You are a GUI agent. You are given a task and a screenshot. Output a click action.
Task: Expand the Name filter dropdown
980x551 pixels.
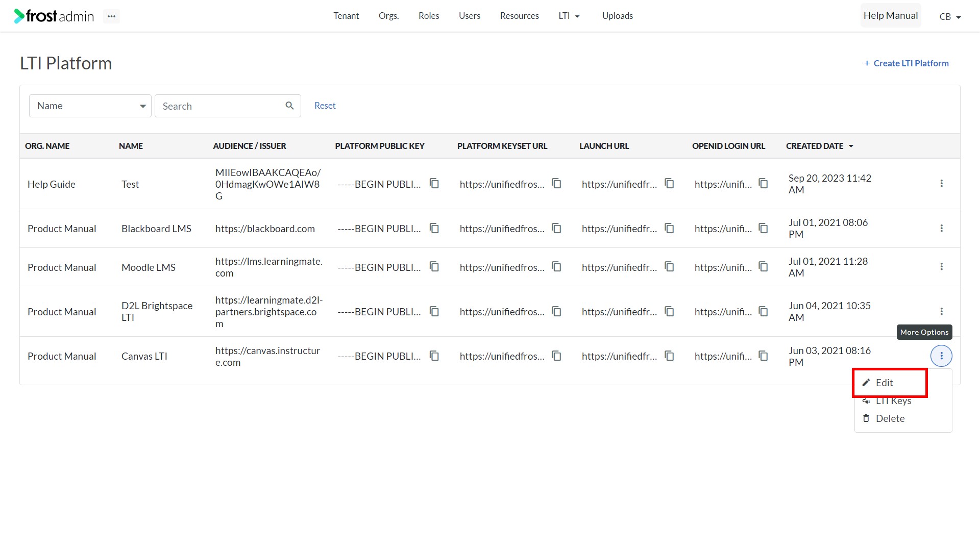[90, 106]
